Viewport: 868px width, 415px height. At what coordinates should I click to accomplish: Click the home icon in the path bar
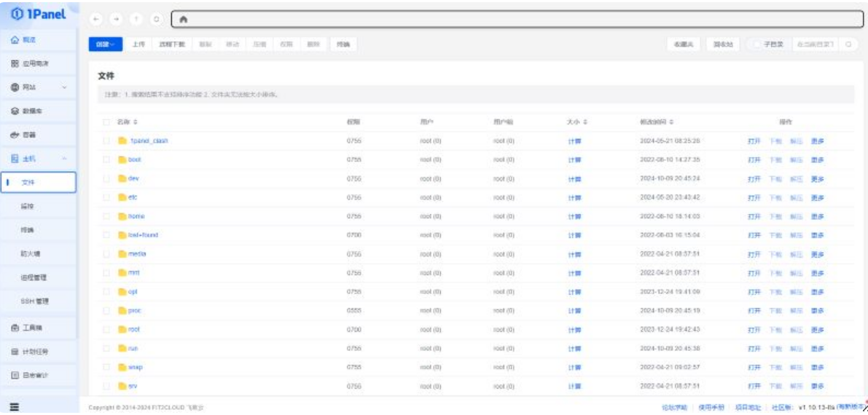click(183, 19)
